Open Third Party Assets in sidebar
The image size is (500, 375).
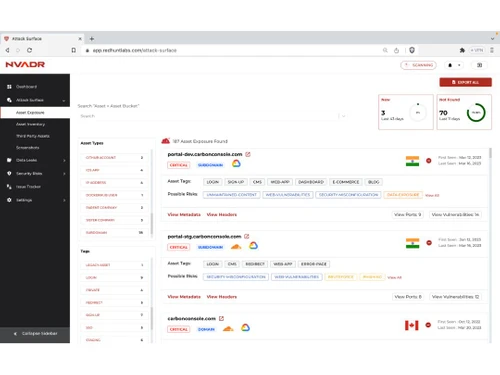click(33, 136)
